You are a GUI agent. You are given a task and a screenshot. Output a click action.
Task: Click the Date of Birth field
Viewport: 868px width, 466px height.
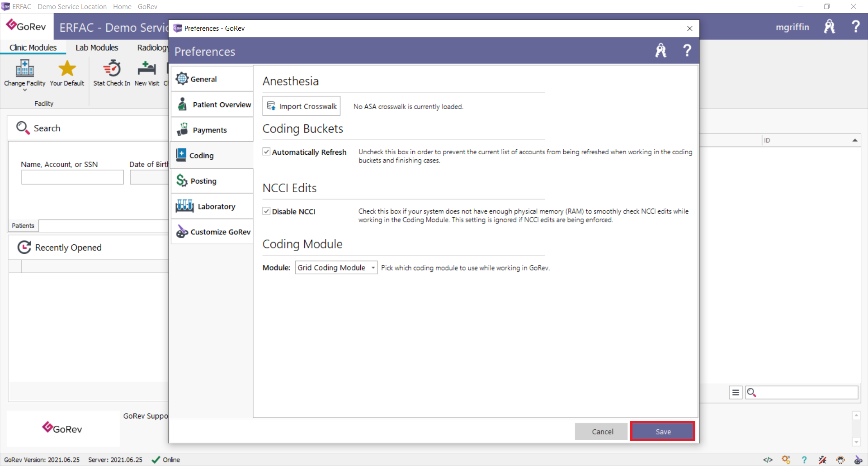(149, 177)
